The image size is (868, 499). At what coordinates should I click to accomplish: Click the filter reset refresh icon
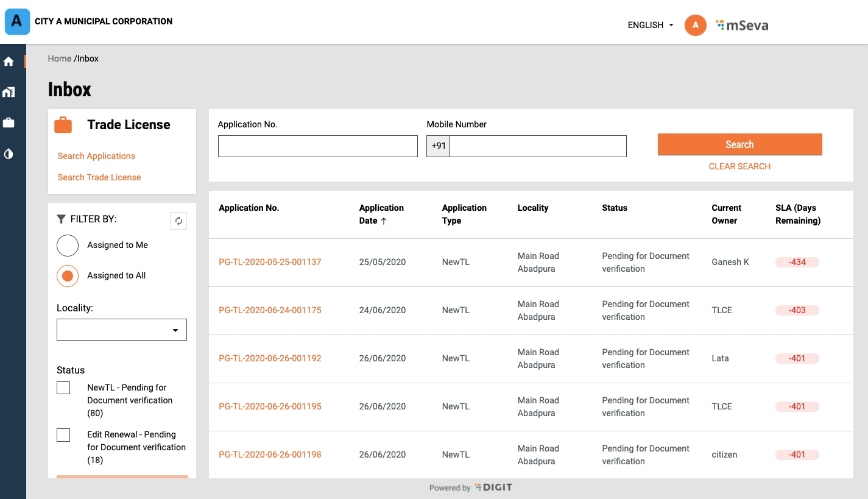pyautogui.click(x=178, y=221)
